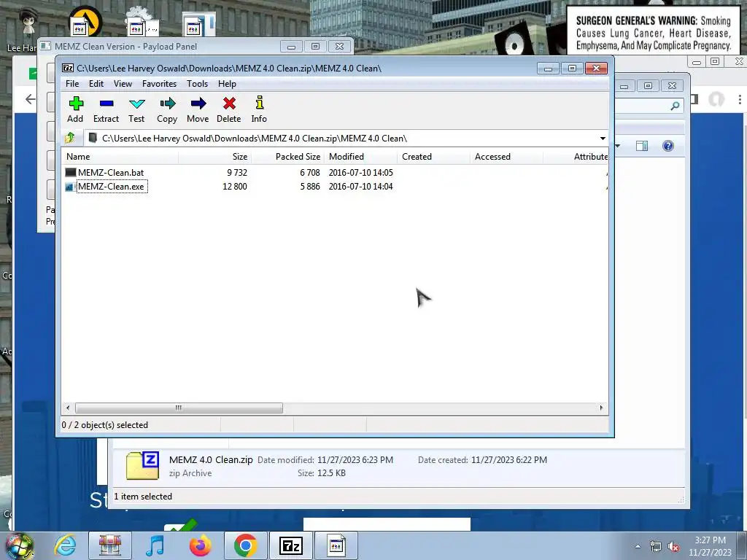Click the 9 732 size value
This screenshot has width=747, height=560.
(237, 172)
